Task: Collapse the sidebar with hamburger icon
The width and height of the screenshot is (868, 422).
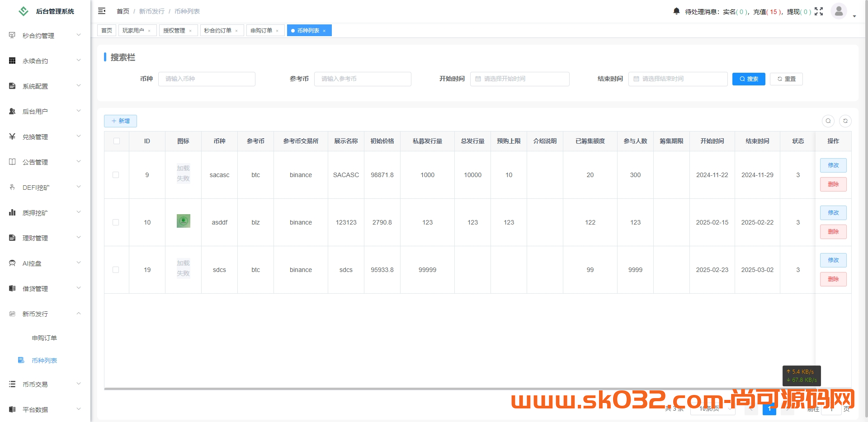Action: [x=102, y=11]
